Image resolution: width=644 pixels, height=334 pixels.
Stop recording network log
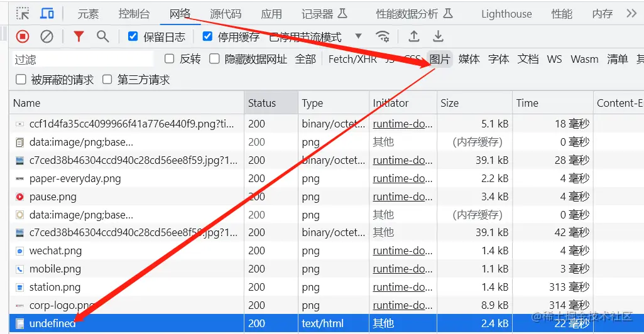[x=23, y=36]
